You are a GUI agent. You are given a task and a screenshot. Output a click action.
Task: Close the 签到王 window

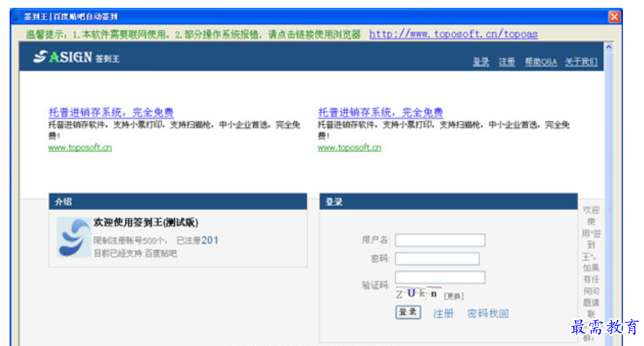pyautogui.click(x=614, y=16)
